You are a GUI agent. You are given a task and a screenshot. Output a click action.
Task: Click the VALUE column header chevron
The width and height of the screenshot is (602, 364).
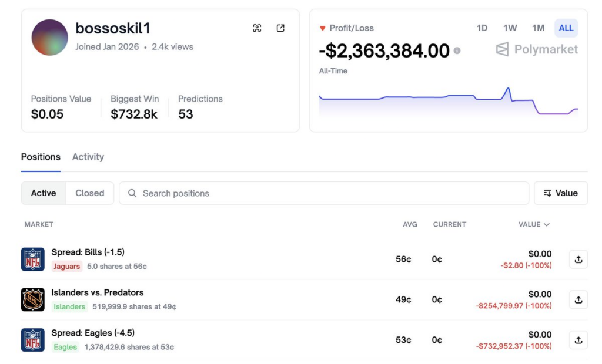pos(547,224)
